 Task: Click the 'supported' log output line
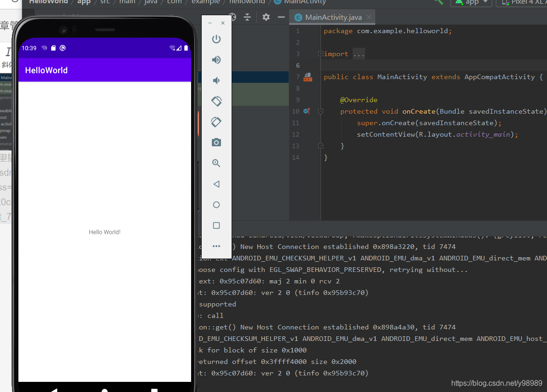point(217,304)
